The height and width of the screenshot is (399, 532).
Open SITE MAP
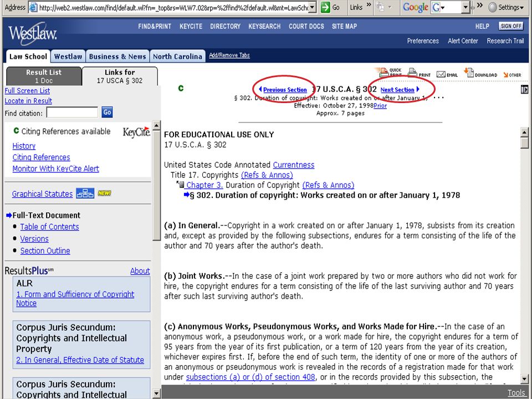pos(344,27)
